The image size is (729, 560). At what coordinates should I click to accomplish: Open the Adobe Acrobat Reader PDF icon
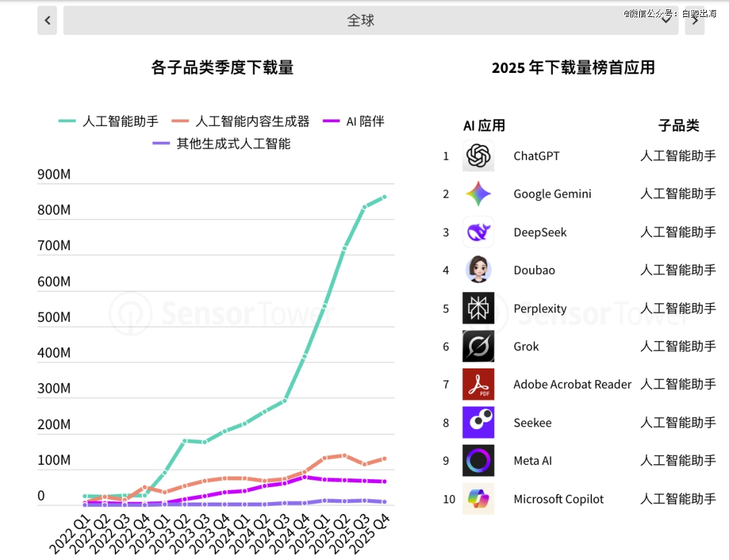479,384
